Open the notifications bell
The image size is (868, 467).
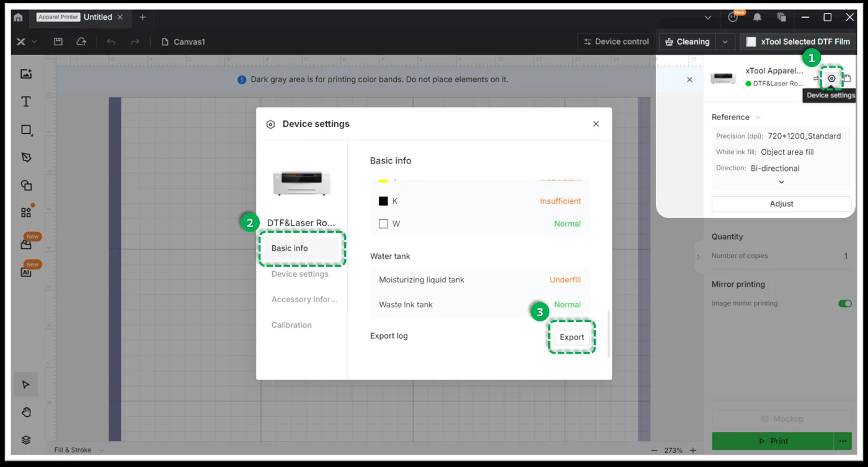tap(757, 17)
